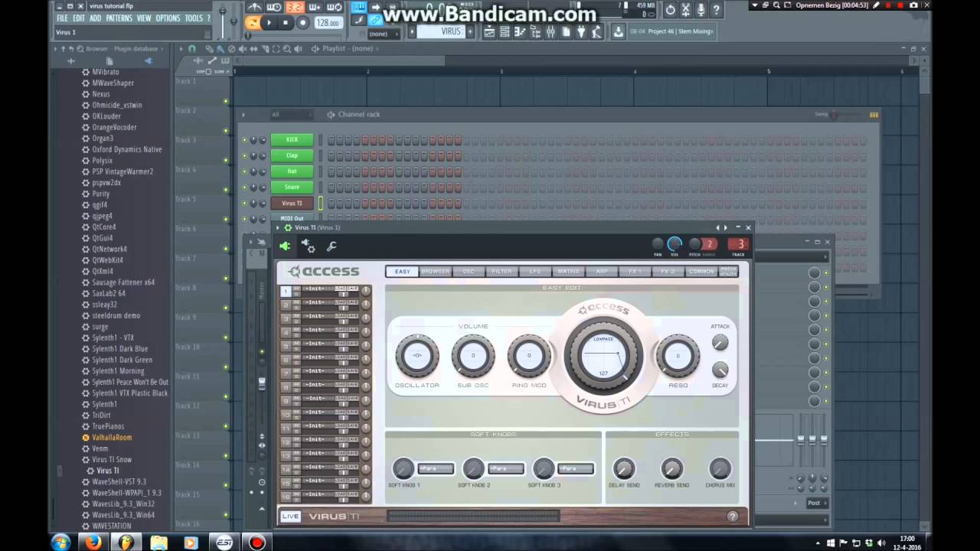Open Firefox from the taskbar
Screen dimensions: 980x551
93,543
